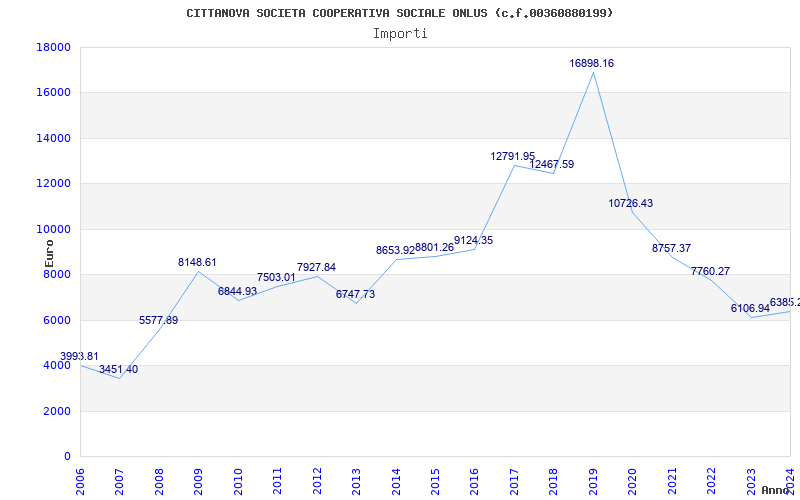Click the 2007 year label on x-axis

(119, 481)
